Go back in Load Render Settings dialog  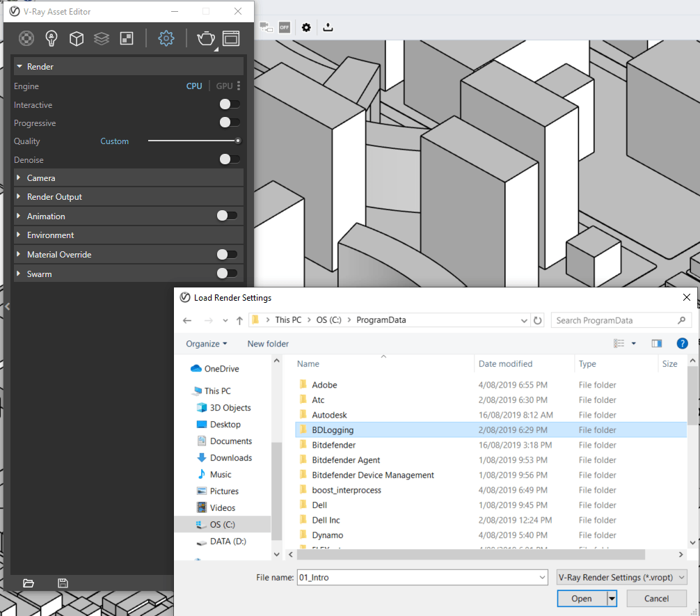pos(187,320)
